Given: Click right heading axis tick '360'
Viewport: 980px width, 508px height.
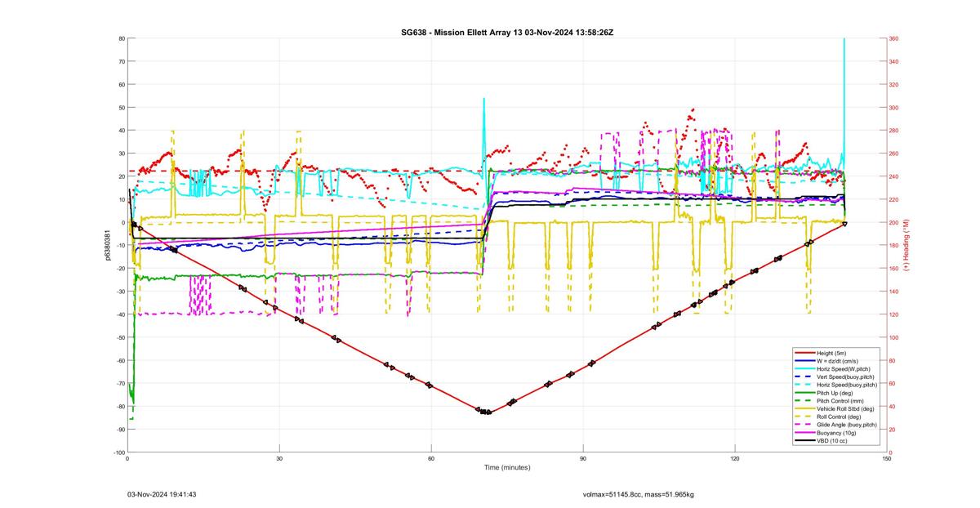Looking at the screenshot, I should (x=894, y=38).
